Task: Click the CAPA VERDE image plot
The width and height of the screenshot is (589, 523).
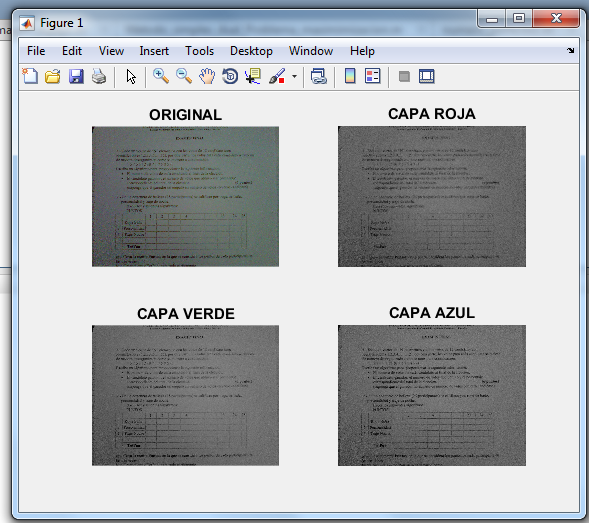Action: 186,395
